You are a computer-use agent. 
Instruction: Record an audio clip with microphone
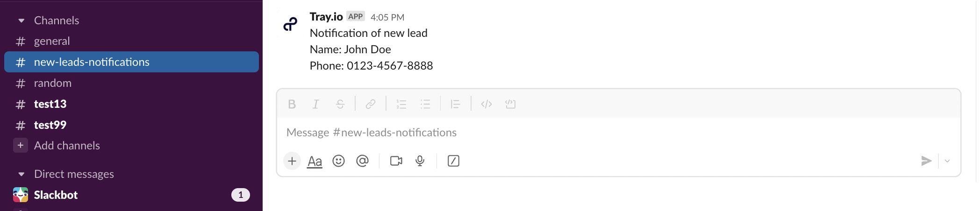click(420, 161)
